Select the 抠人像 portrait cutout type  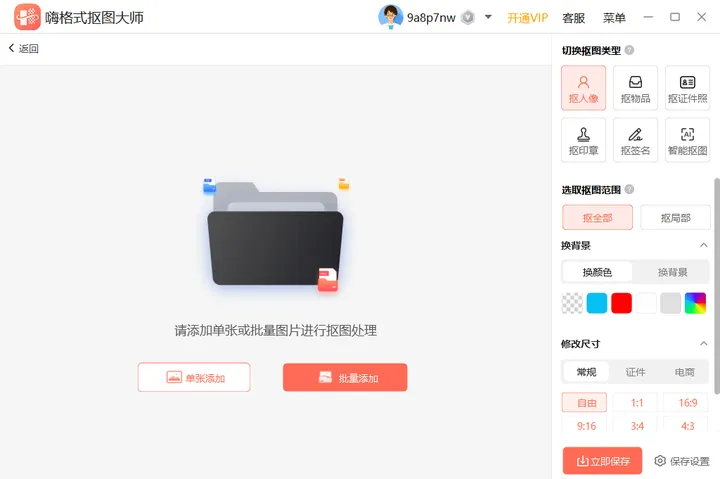pyautogui.click(x=583, y=88)
